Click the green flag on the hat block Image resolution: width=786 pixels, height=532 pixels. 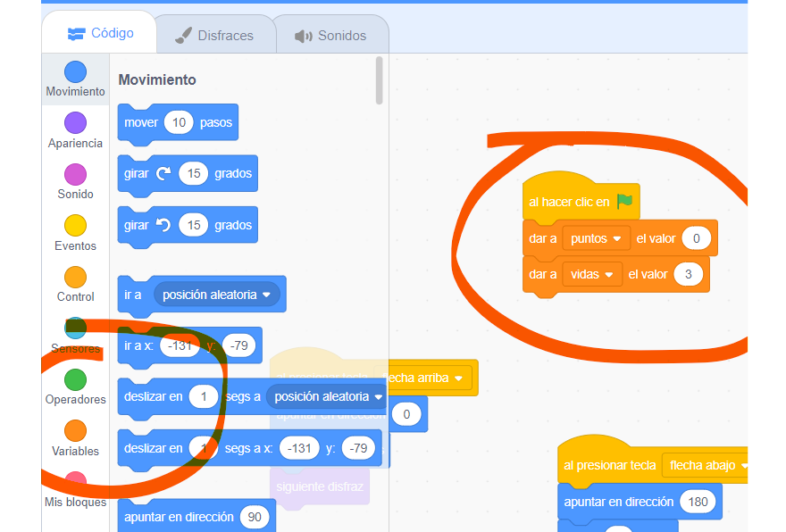pyautogui.click(x=624, y=202)
